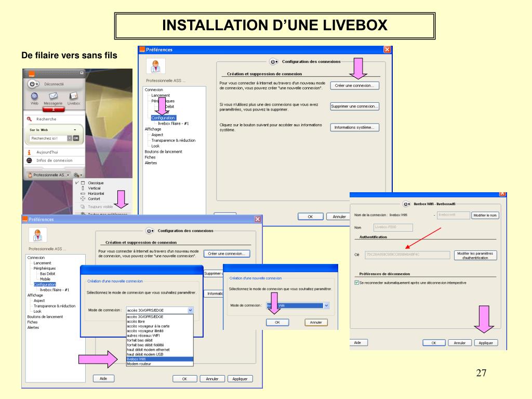Click 'Supprimer une connexion...' button
The height and width of the screenshot is (399, 532).
(x=354, y=106)
